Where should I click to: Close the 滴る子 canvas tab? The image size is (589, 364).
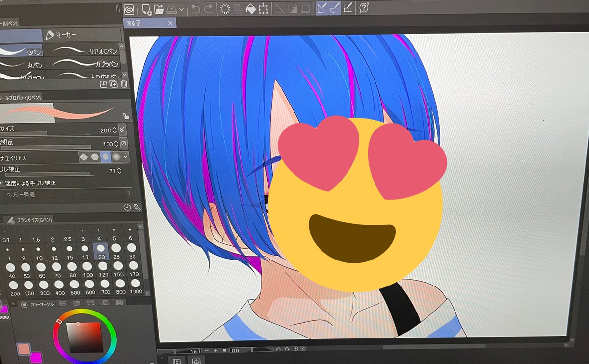tap(170, 23)
